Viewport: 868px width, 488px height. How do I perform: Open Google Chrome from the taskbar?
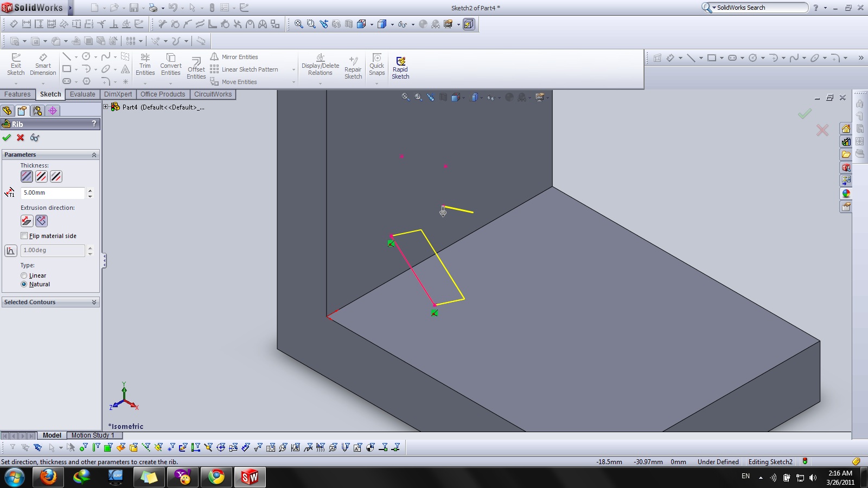pyautogui.click(x=216, y=477)
